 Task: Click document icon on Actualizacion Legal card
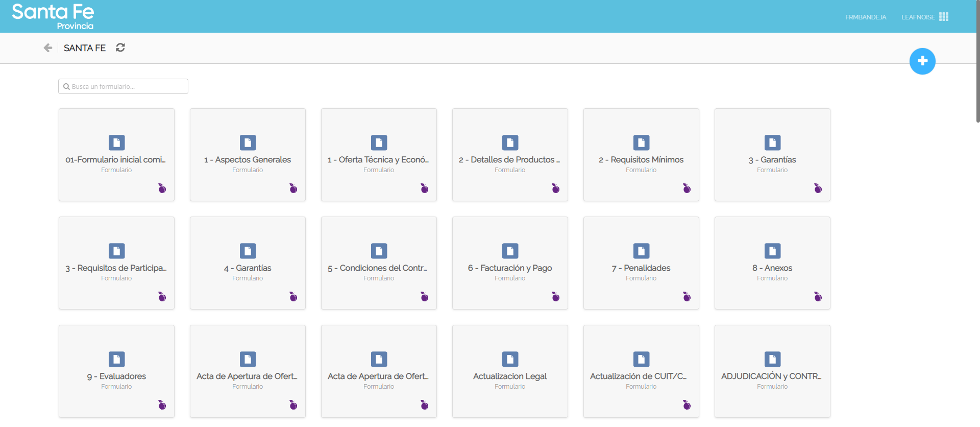(x=510, y=359)
